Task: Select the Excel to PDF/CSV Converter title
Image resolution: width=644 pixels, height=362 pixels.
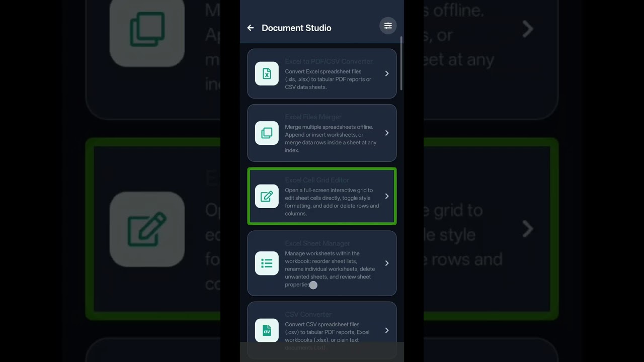Action: tap(329, 61)
